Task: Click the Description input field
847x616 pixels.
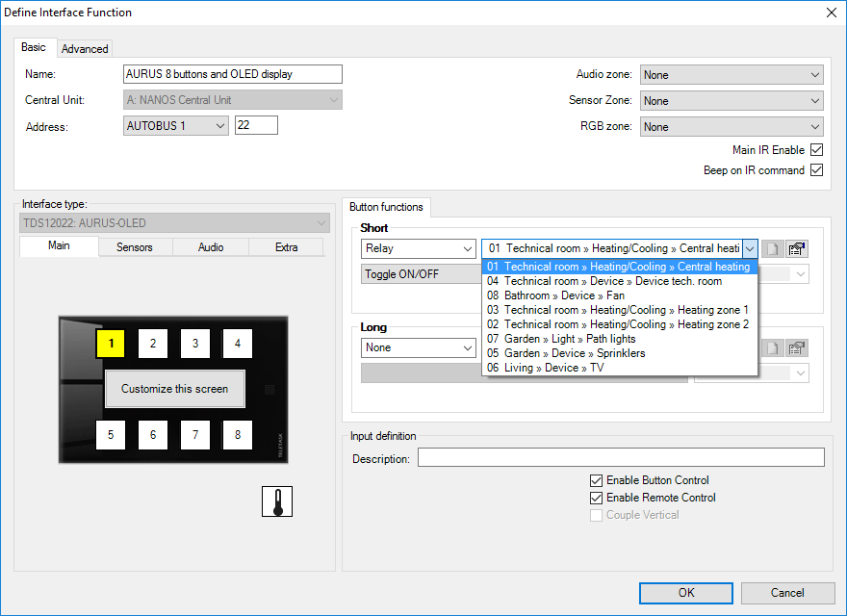Action: (621, 458)
